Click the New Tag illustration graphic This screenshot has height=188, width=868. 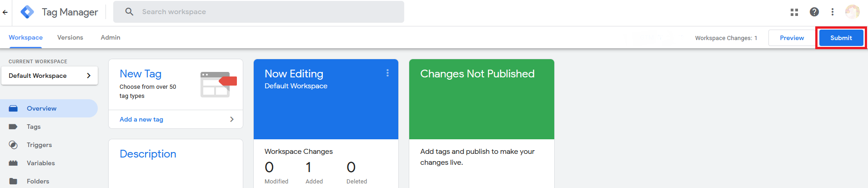pos(219,84)
